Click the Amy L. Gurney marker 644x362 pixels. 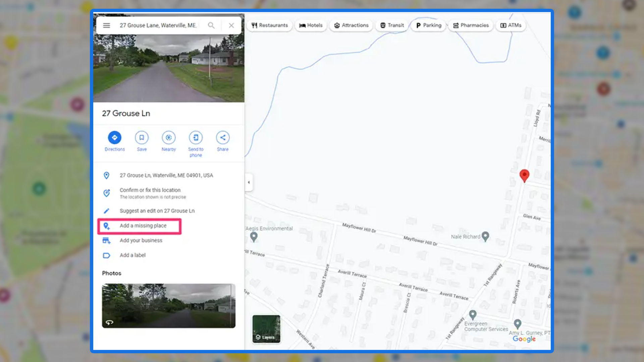point(518,324)
